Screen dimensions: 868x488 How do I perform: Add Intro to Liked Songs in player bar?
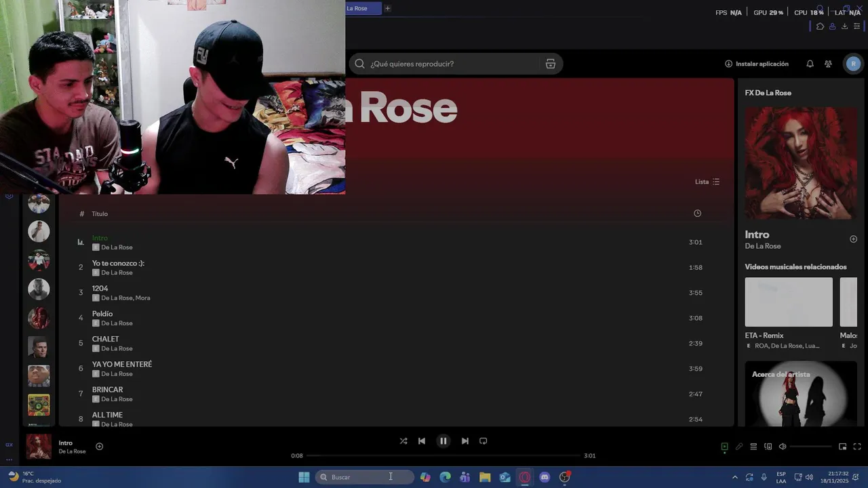click(99, 446)
